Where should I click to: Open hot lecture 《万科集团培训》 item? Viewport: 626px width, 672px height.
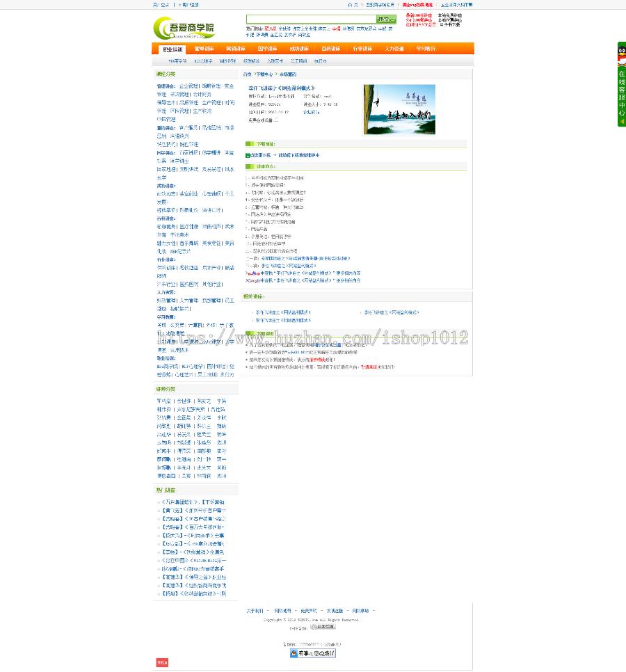coord(193,502)
